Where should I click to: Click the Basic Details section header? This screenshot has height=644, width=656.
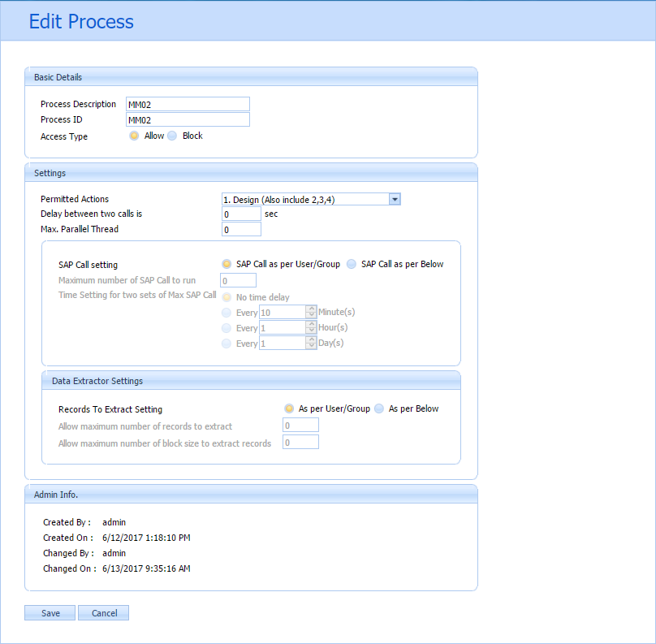(x=251, y=77)
